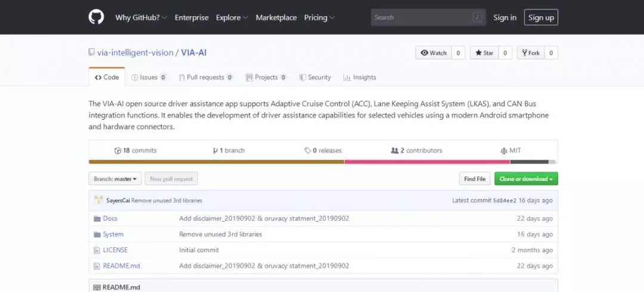The width and height of the screenshot is (644, 292).
Task: Open commit hash 5d84ee2
Action: (x=505, y=200)
